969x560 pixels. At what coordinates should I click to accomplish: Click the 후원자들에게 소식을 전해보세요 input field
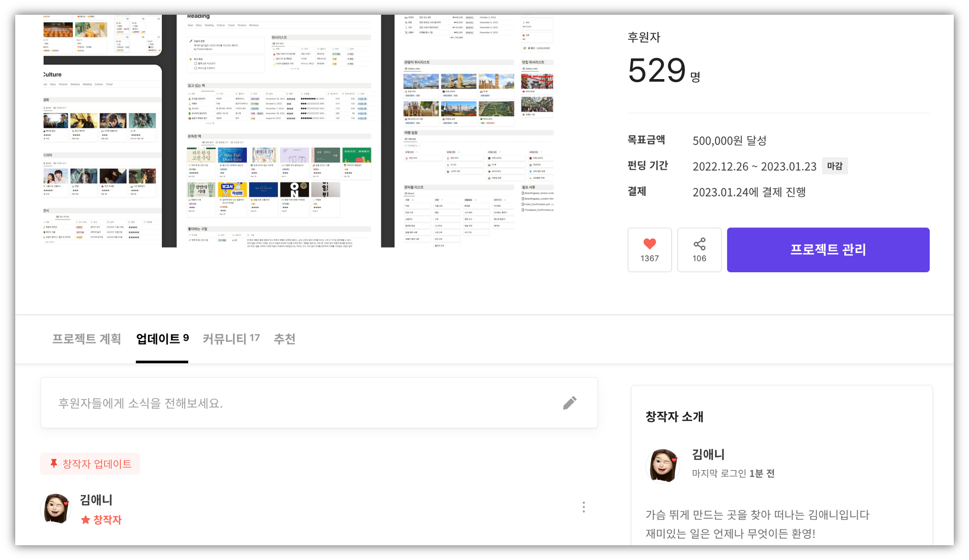(319, 403)
